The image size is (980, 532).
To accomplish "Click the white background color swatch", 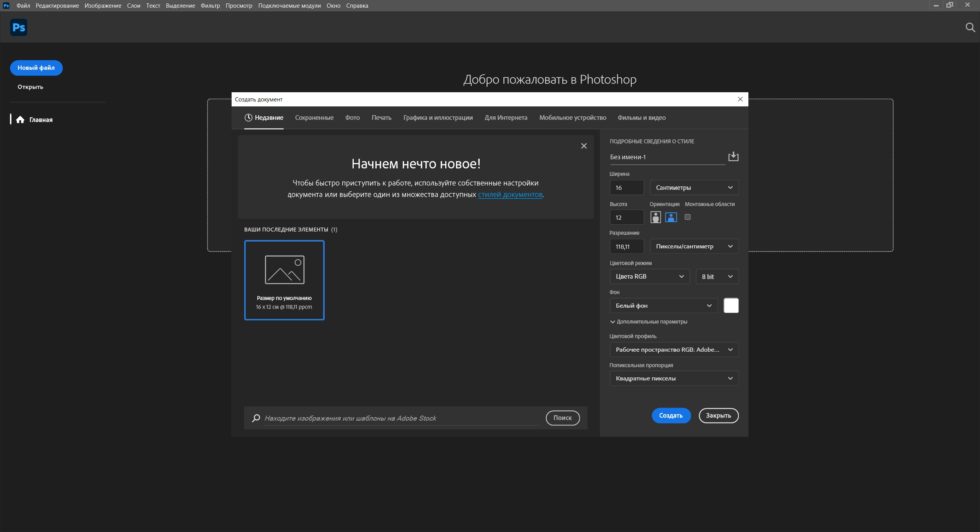I will (731, 305).
